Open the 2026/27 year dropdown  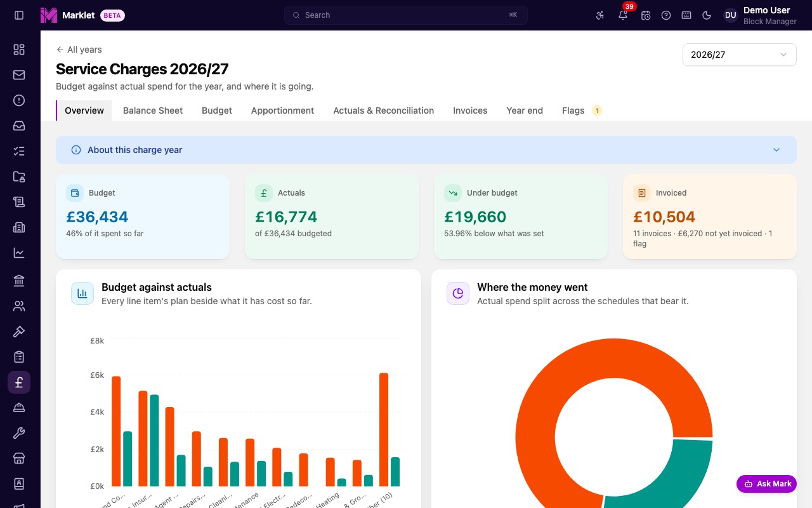point(740,55)
